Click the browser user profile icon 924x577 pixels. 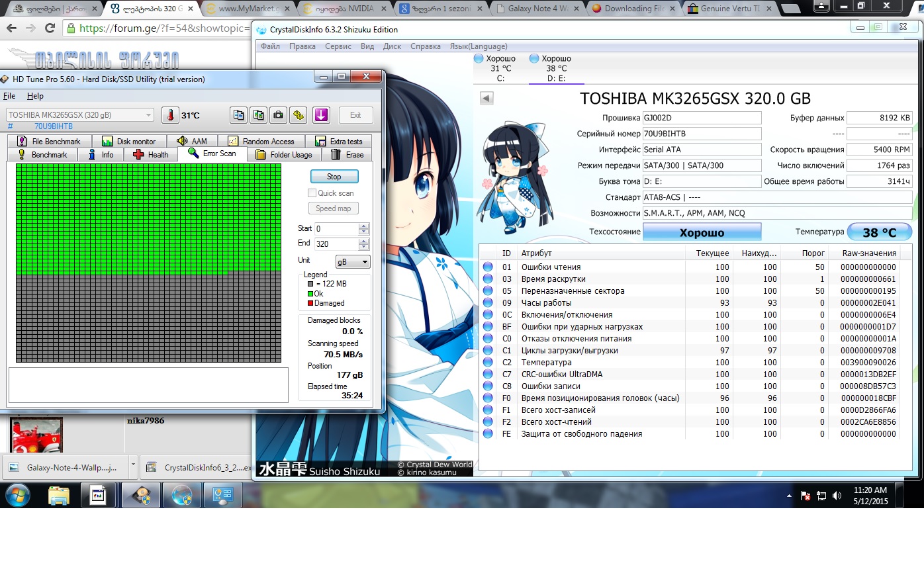pos(821,7)
